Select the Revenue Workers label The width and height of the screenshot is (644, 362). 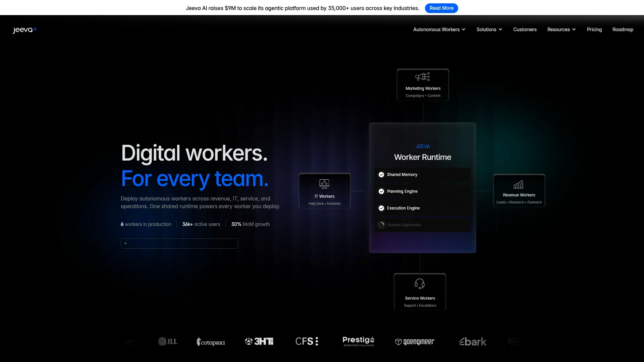coord(519,195)
